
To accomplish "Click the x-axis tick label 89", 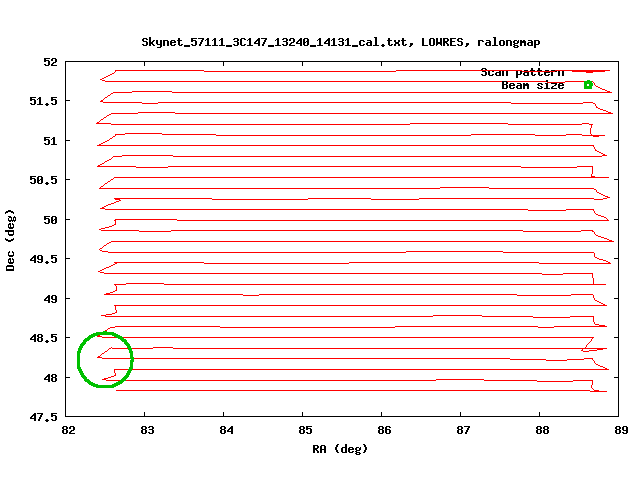I will click(621, 430).
